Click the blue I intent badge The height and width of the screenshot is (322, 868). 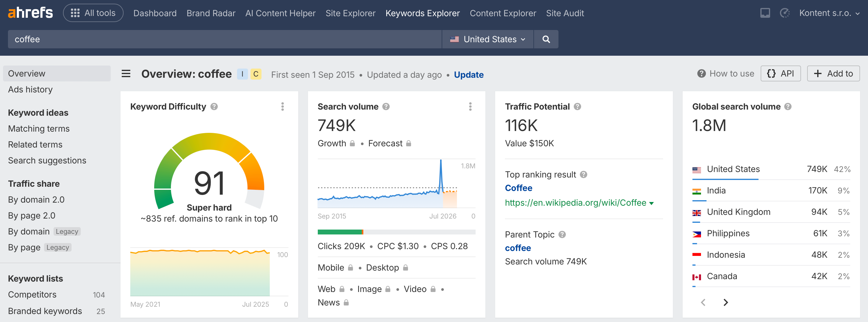(x=242, y=74)
